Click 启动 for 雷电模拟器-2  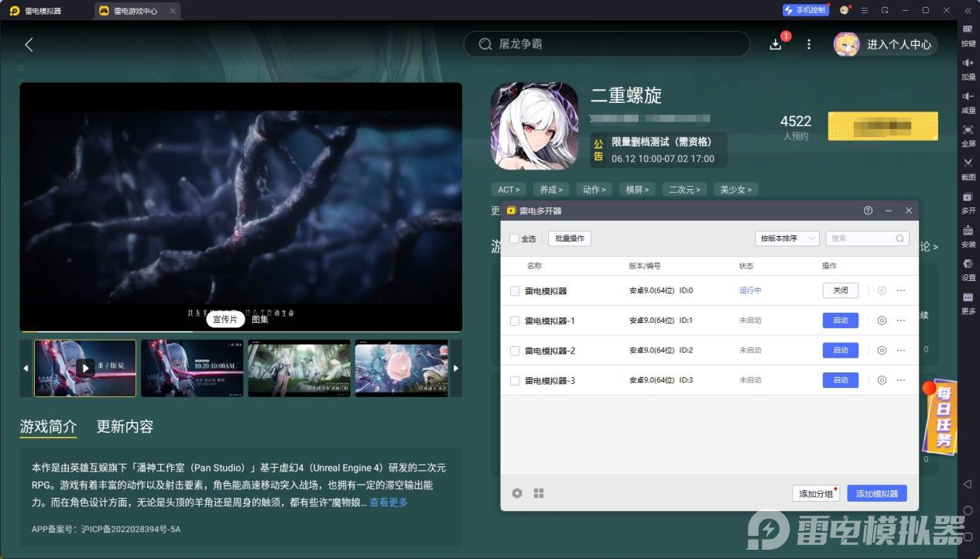841,350
